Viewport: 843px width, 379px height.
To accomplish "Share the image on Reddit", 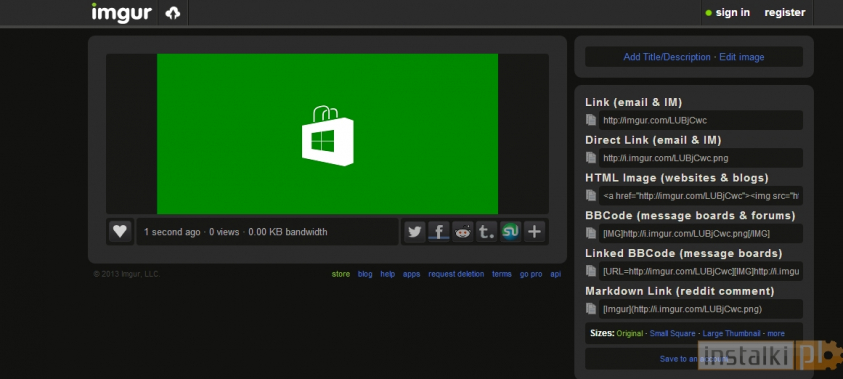I will point(462,232).
